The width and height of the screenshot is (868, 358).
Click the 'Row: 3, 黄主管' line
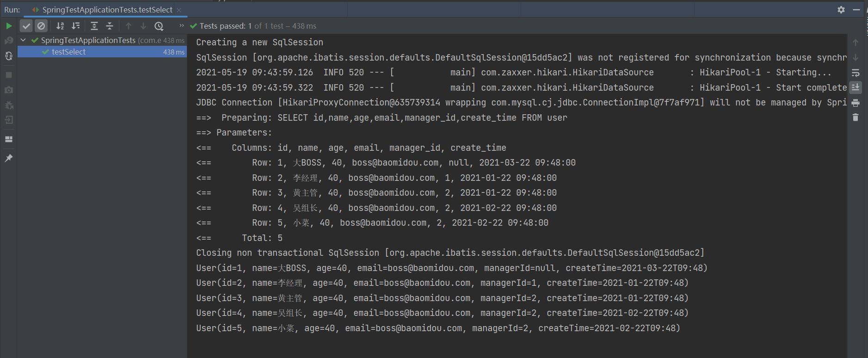(x=376, y=193)
